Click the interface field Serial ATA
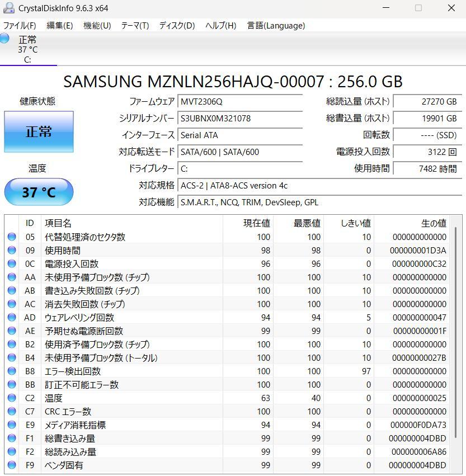This screenshot has width=466, height=476. tap(240, 135)
